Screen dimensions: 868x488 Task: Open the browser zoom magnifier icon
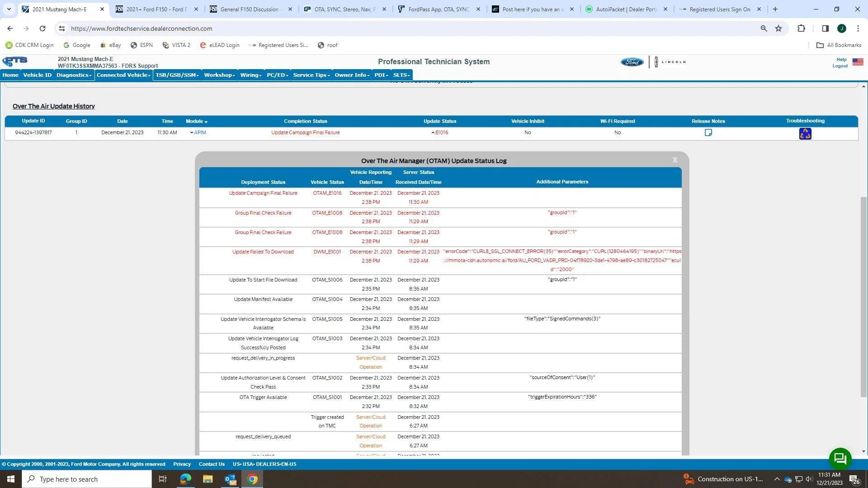point(764,28)
